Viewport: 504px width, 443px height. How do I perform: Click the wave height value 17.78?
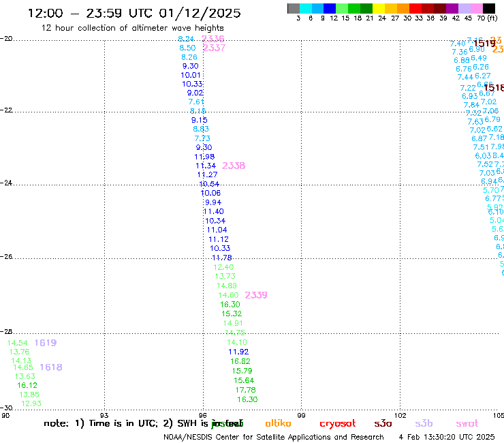click(246, 390)
